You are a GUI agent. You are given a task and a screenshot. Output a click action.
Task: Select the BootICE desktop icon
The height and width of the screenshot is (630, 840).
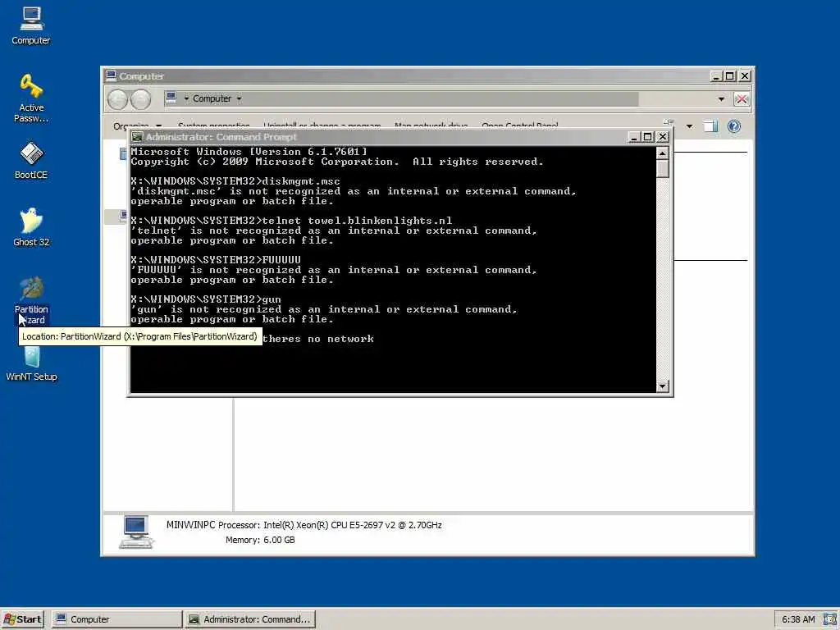click(x=31, y=160)
